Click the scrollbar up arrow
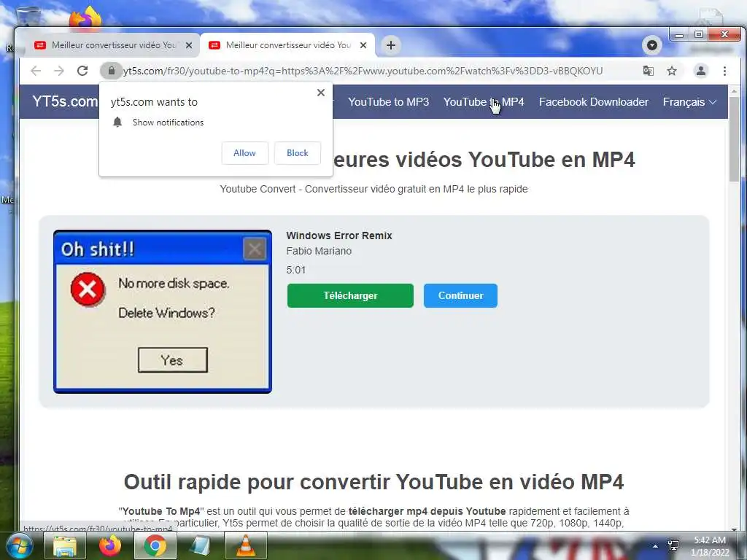747x560 pixels. (x=734, y=90)
